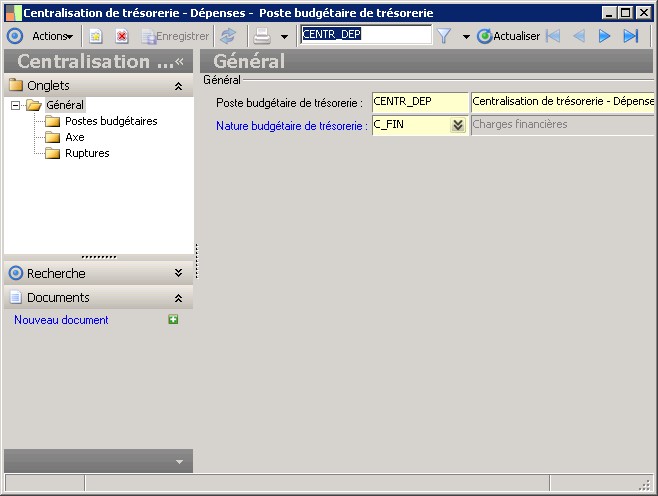Screen dimensions: 658x496
Task: Collapse the Documents section
Action: click(178, 298)
